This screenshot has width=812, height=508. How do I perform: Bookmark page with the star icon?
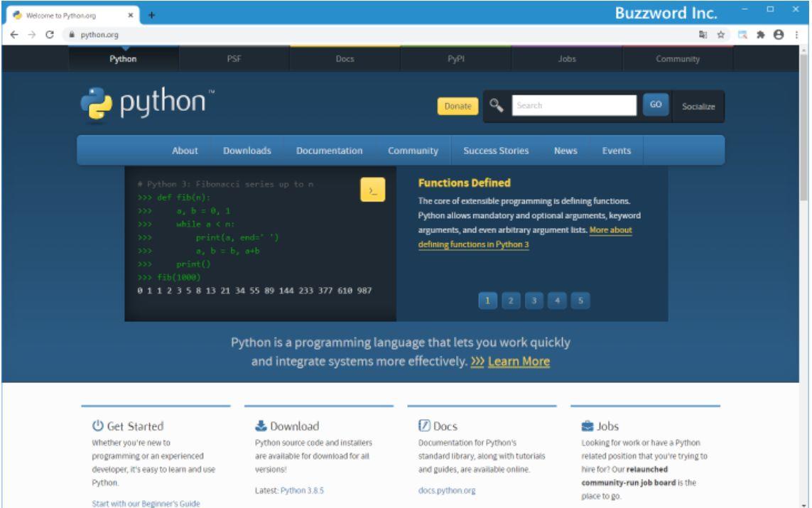pyautogui.click(x=721, y=35)
